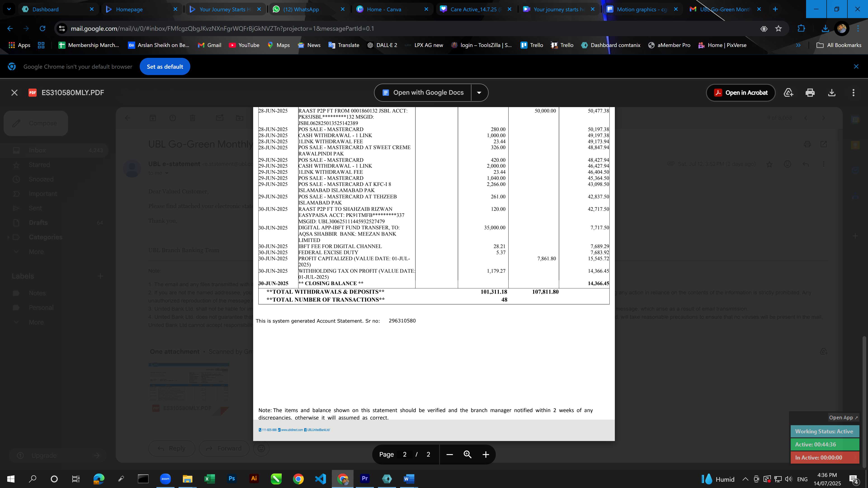Open Chrome profile avatar

tap(842, 29)
